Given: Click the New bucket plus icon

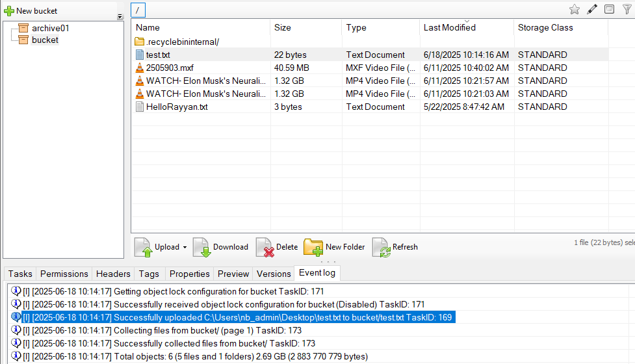Looking at the screenshot, I should point(9,11).
